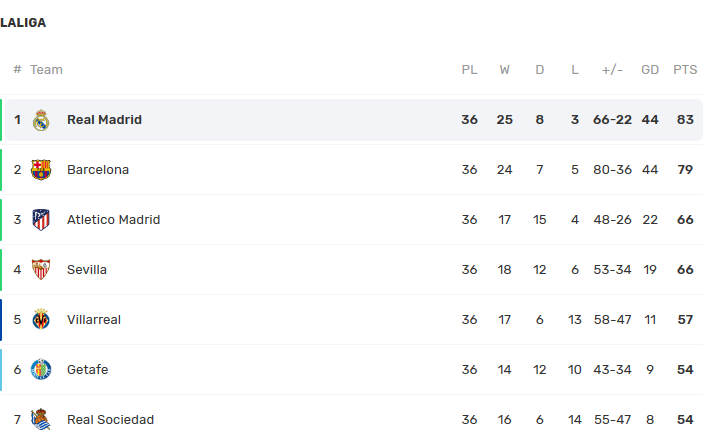
Task: Click the PL column header
Action: (469, 70)
